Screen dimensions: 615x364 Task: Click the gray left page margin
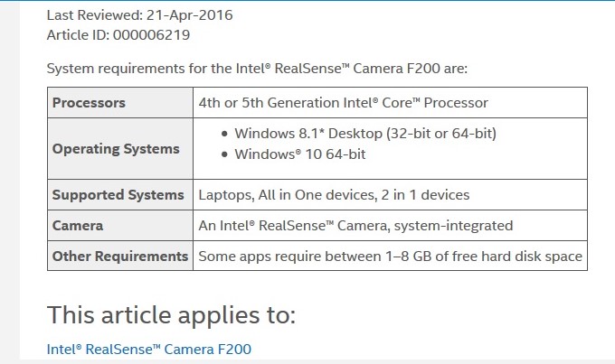coord(9,181)
